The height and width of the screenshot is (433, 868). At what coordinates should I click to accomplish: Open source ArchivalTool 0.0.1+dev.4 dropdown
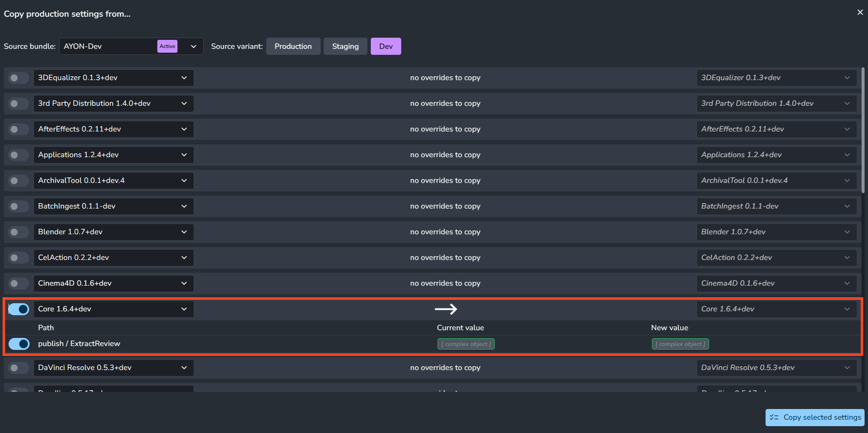pyautogui.click(x=114, y=181)
